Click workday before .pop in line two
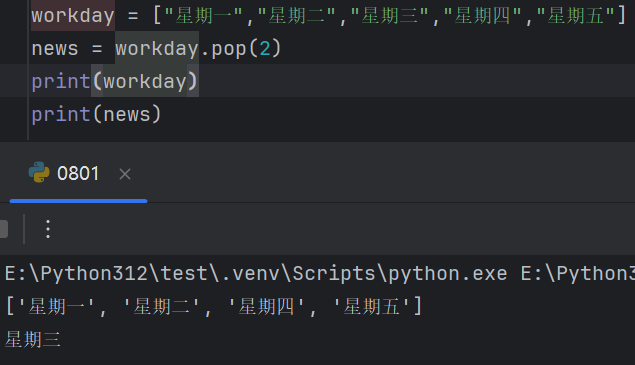 [x=157, y=49]
